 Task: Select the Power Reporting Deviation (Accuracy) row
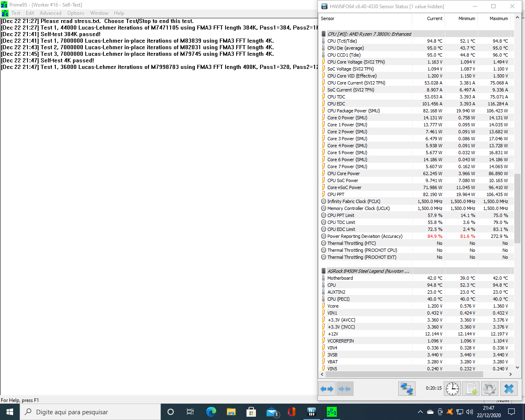(415, 236)
